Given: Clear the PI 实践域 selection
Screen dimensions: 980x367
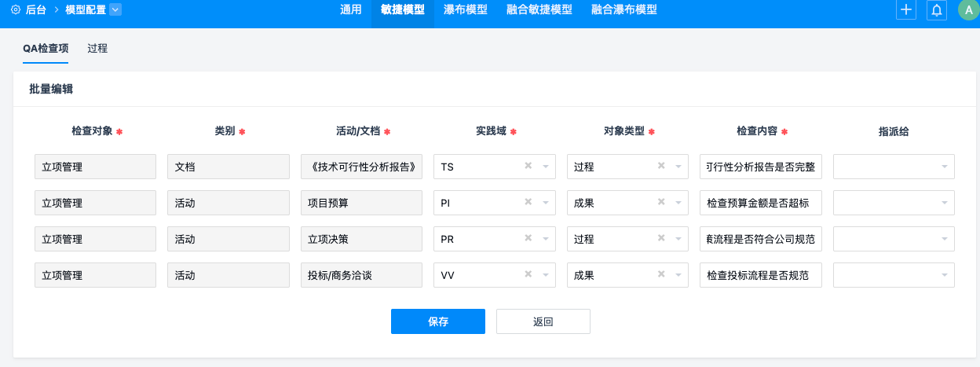Looking at the screenshot, I should (528, 203).
